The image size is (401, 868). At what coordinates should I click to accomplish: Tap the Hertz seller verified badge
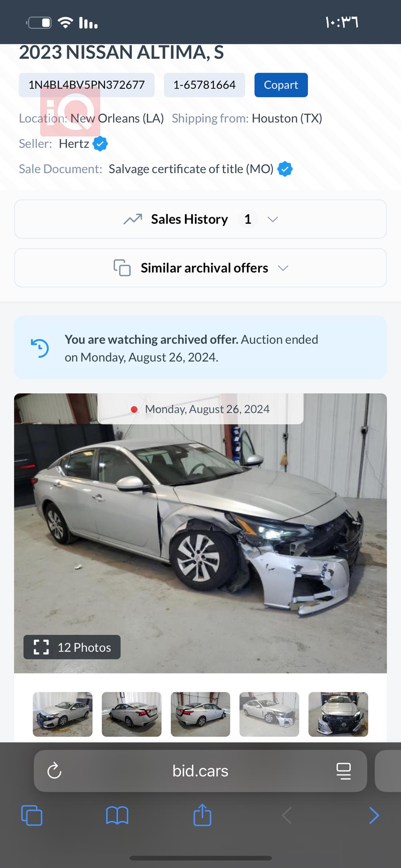click(x=100, y=144)
